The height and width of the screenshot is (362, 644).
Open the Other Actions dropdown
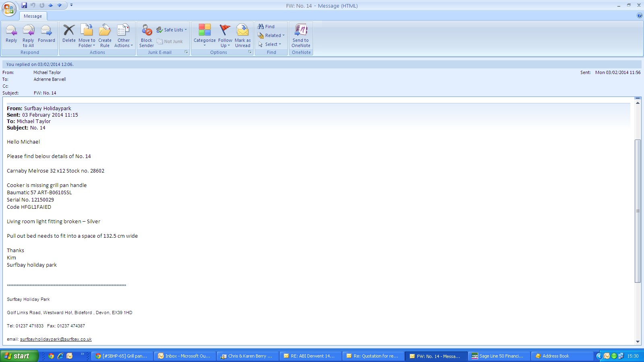(x=124, y=36)
